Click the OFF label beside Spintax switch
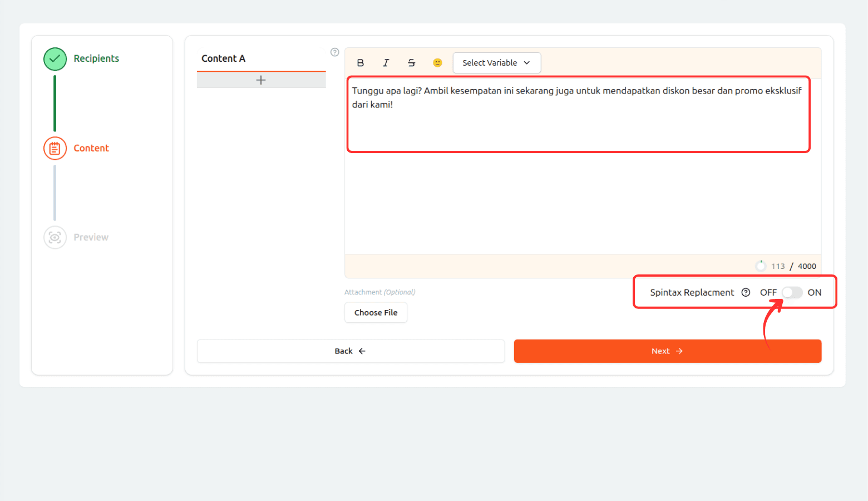This screenshot has width=868, height=501. coord(768,292)
